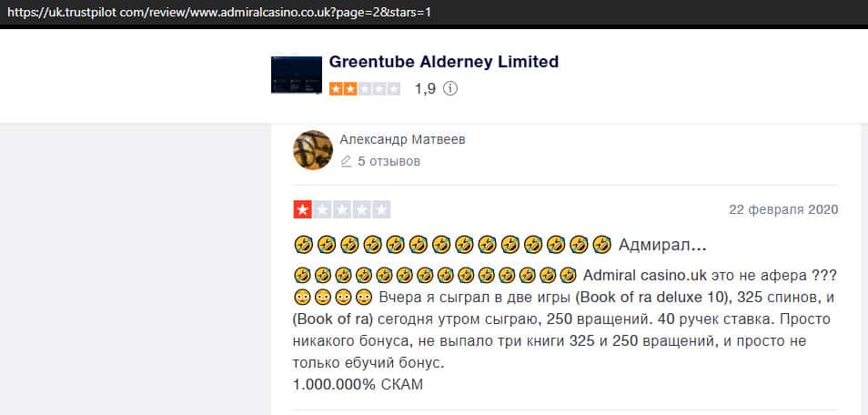Viewport: 868px width, 415px height.
Task: Click the review date 22 февраля 2020
Action: coord(783,209)
